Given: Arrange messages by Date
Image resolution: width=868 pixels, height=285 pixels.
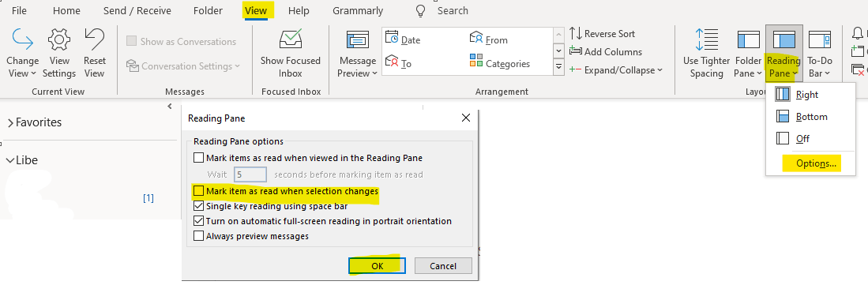Looking at the screenshot, I should click(403, 39).
